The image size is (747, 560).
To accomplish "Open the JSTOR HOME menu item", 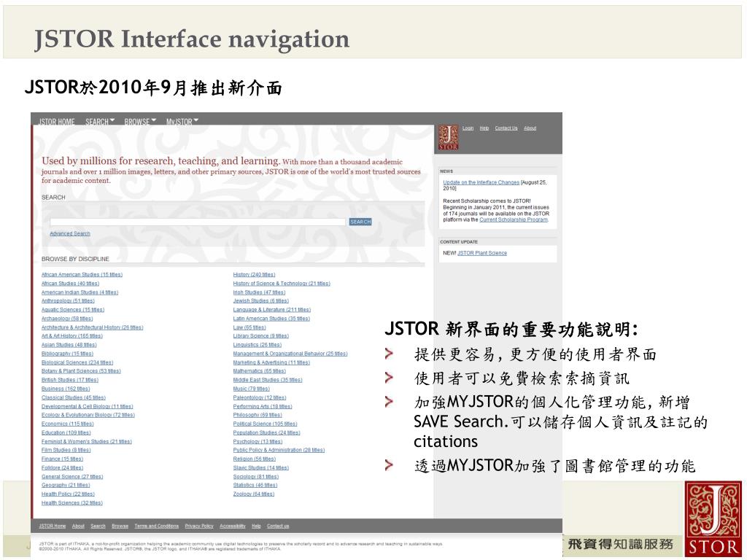I will (57, 122).
